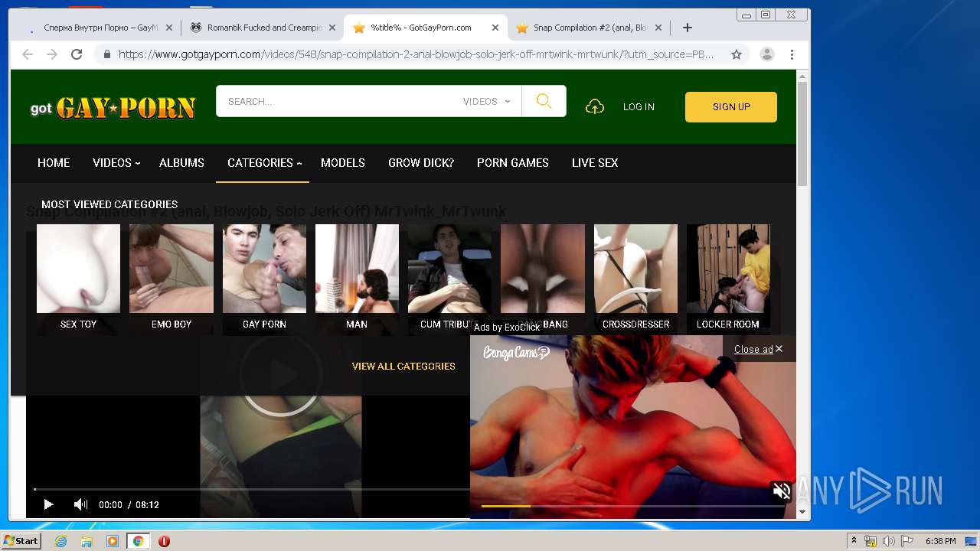980x551 pixels.
Task: Click the padlock site info icon
Action: point(106,54)
